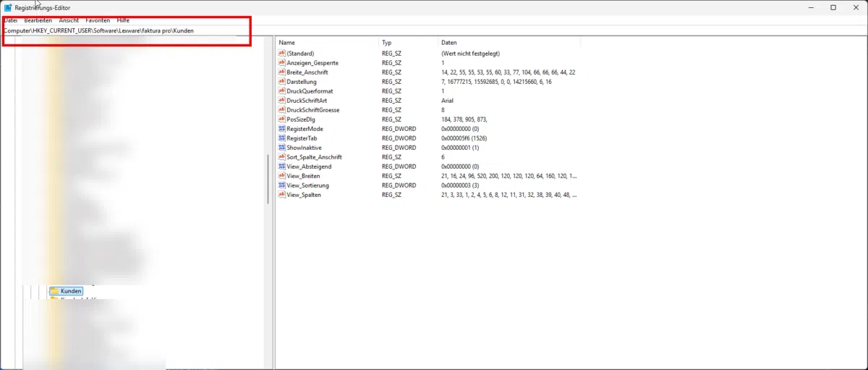Image resolution: width=868 pixels, height=370 pixels.
Task: Click the icon beside Breite_Anschrift
Action: point(282,72)
